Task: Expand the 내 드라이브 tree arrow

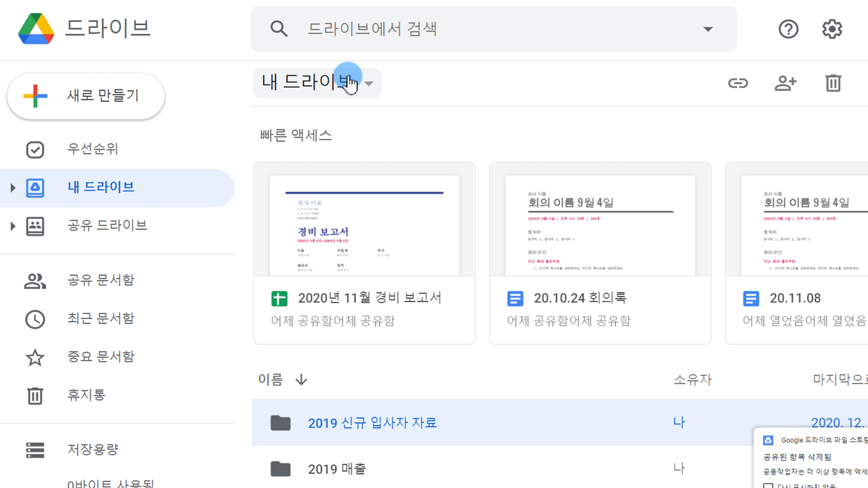Action: [12, 188]
